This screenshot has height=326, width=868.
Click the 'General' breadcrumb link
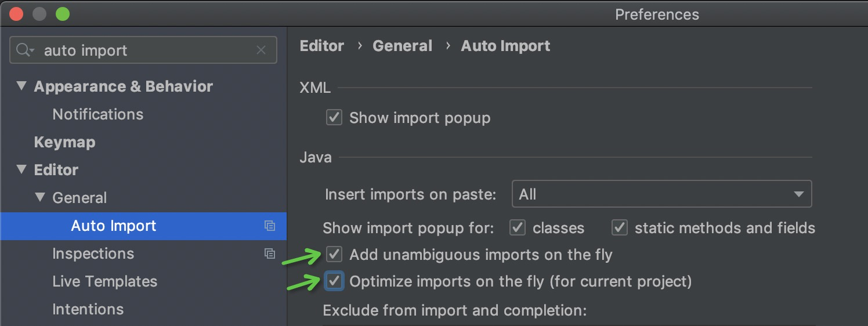pos(402,46)
